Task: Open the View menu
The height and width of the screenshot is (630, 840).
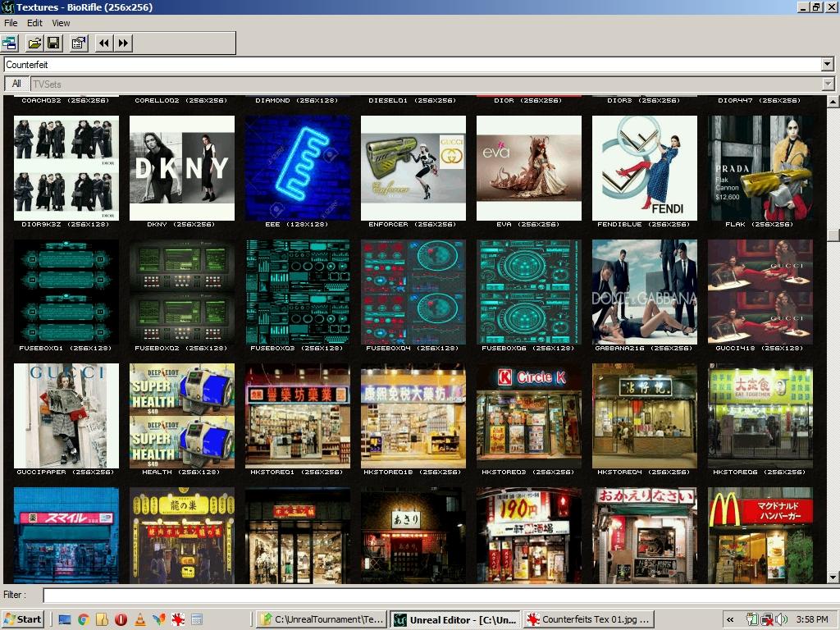Action: pyautogui.click(x=62, y=23)
